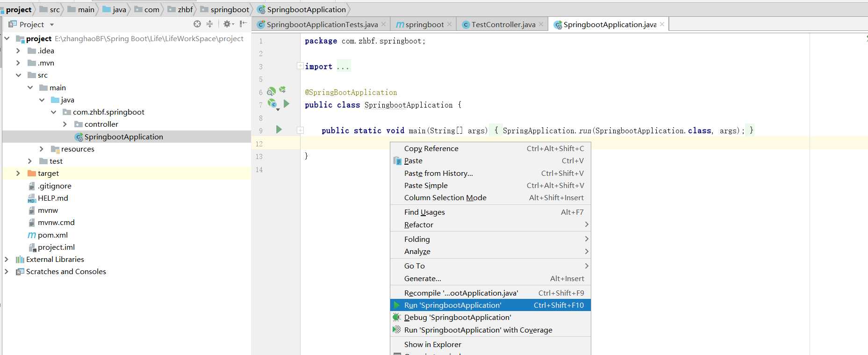Click the blue java source folder icon
The width and height of the screenshot is (868, 355).
pos(55,100)
